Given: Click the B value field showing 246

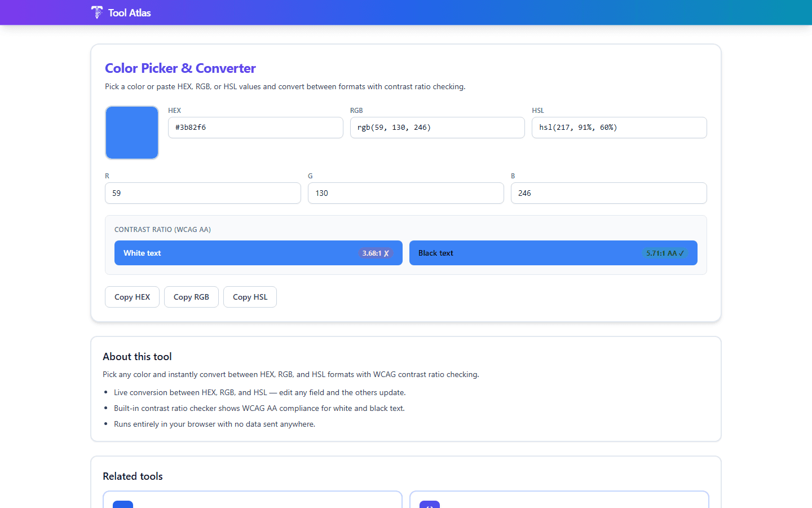Looking at the screenshot, I should coord(608,192).
